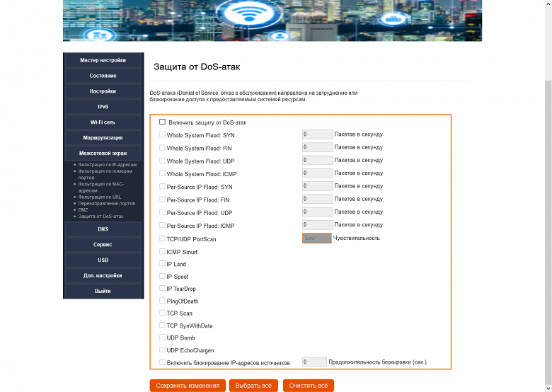
Task: Tick Whole System Flood: SYN checkbox
Action: [x=162, y=134]
